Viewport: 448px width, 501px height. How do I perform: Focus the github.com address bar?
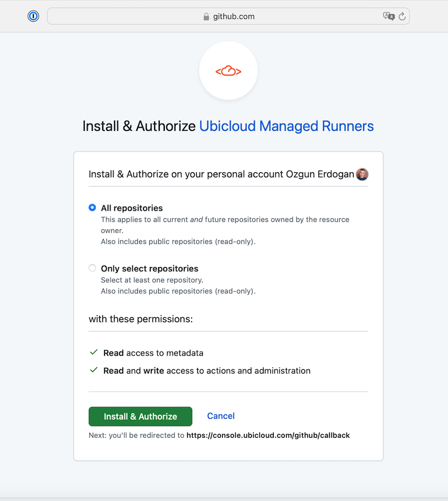coord(228,16)
